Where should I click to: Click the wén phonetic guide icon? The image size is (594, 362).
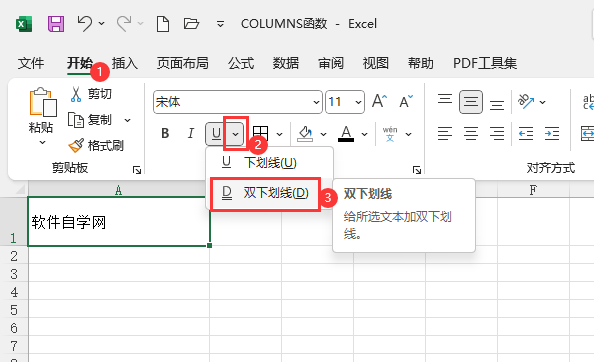[390, 134]
